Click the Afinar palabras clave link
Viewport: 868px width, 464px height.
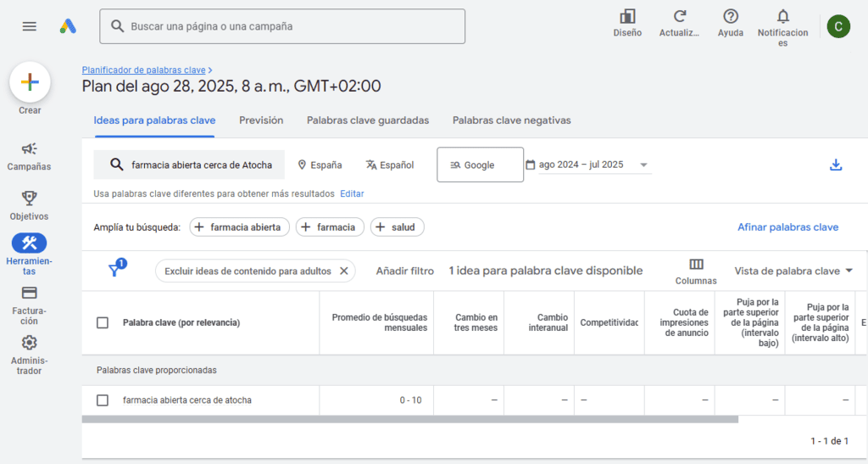point(787,227)
